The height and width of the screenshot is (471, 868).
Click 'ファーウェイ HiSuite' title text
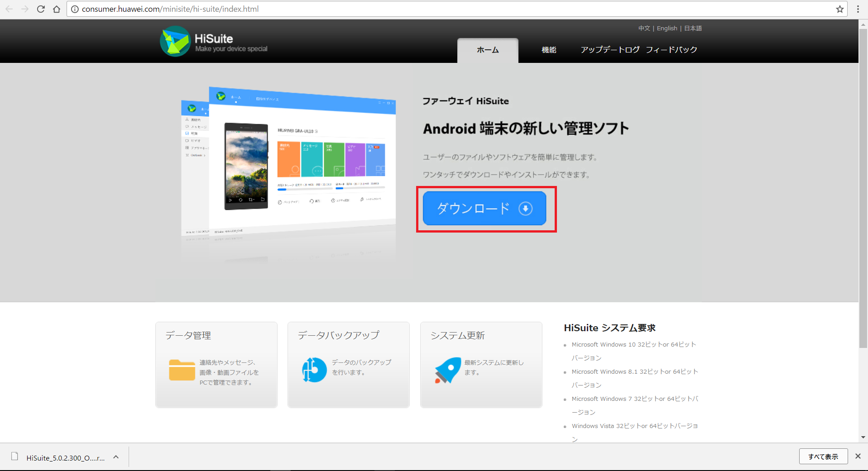coord(465,101)
